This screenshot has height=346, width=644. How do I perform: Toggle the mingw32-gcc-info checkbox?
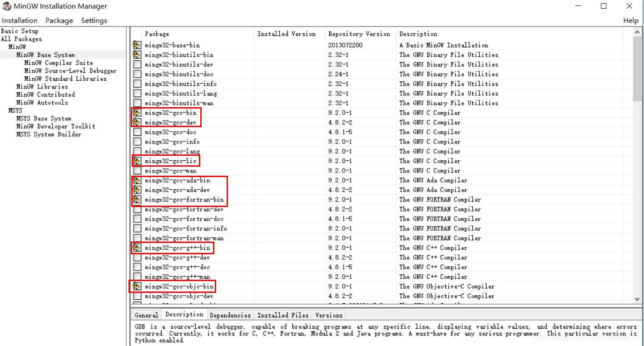[137, 142]
